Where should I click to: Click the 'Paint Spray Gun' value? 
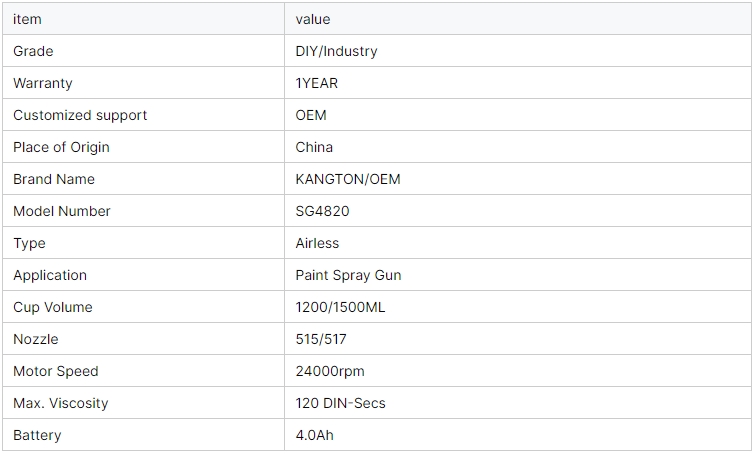click(348, 275)
